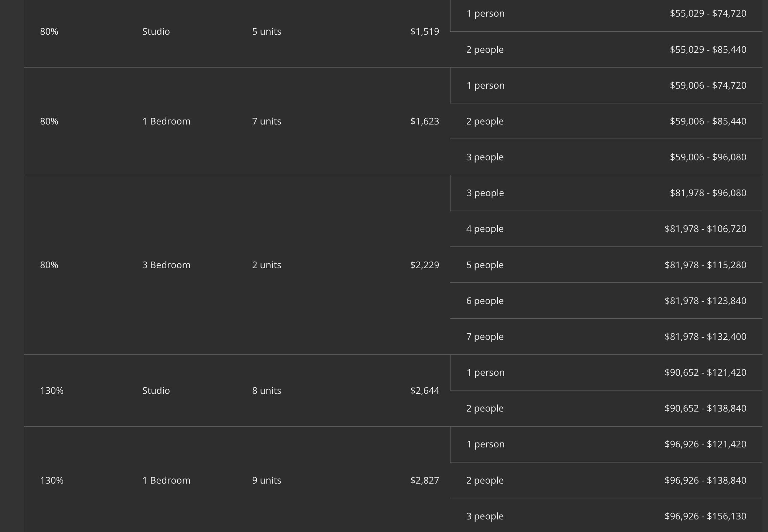768x532 pixels.
Task: Select the $59,006 - $96,080 income range
Action: click(708, 157)
